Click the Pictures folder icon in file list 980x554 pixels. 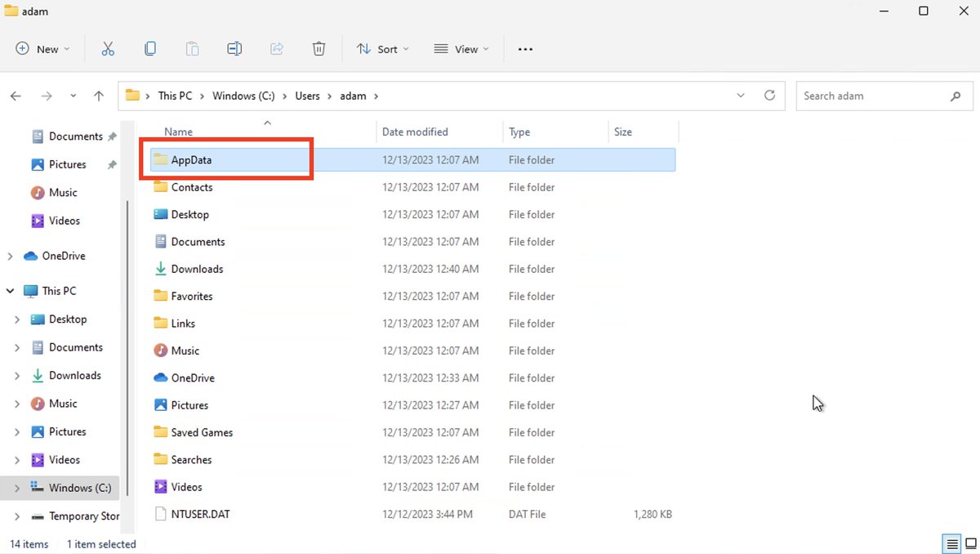point(161,405)
